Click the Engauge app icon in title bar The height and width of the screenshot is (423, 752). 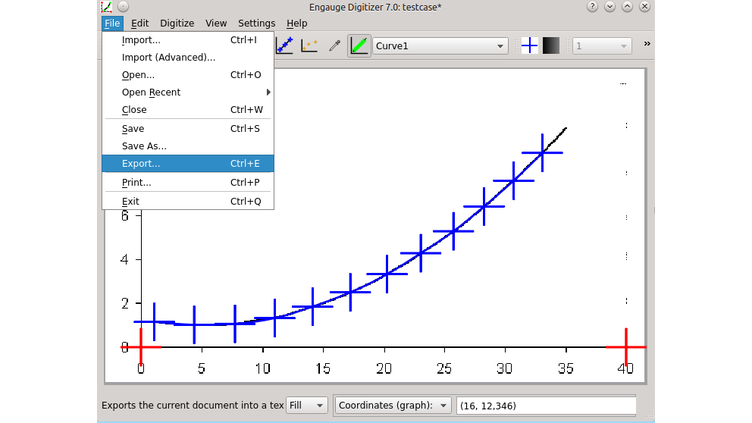[107, 7]
